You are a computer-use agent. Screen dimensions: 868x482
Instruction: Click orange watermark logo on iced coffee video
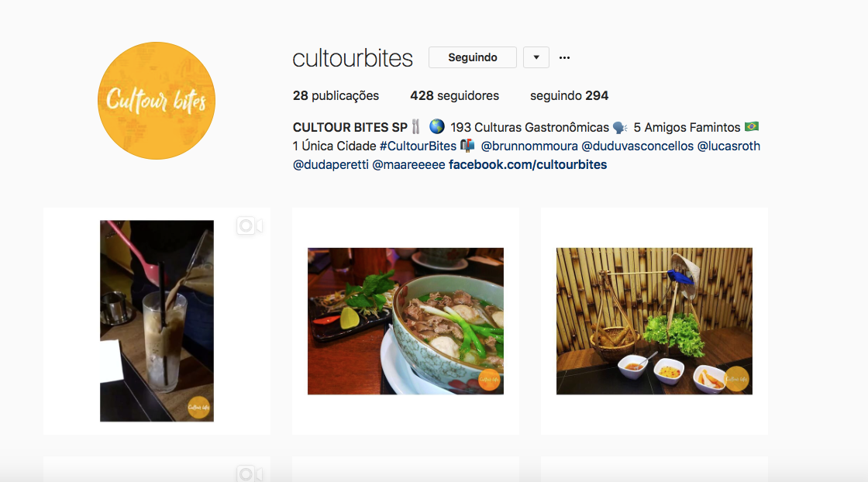tap(198, 408)
